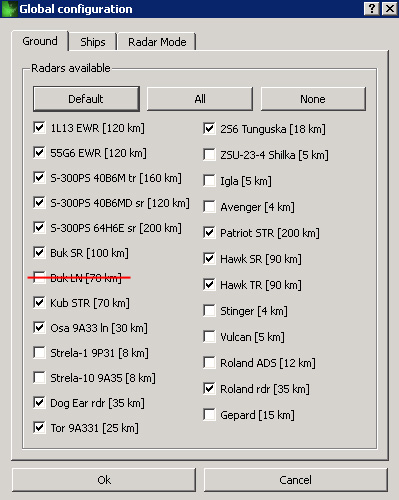
Task: Enable ZSU-23-4 Shilka [5 km]
Action: [x=209, y=155]
